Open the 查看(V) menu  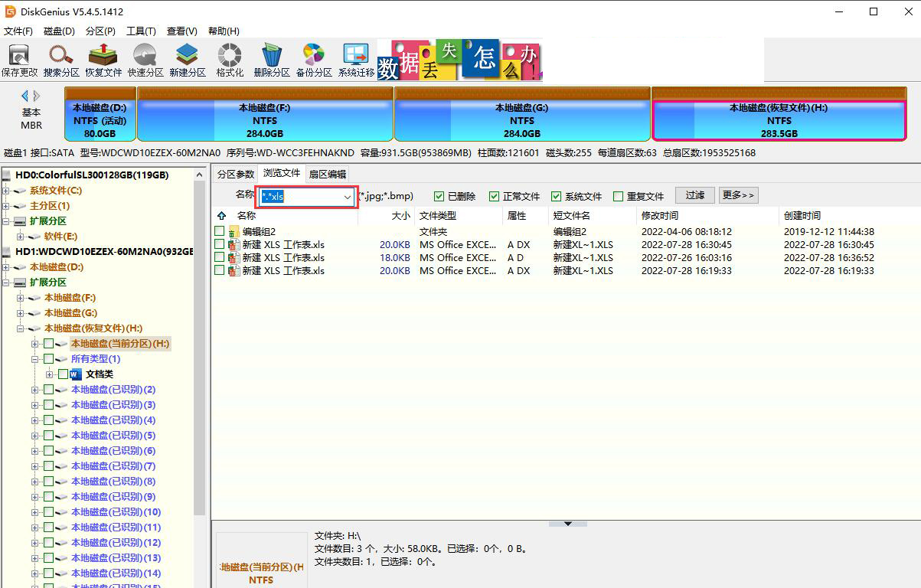click(181, 31)
